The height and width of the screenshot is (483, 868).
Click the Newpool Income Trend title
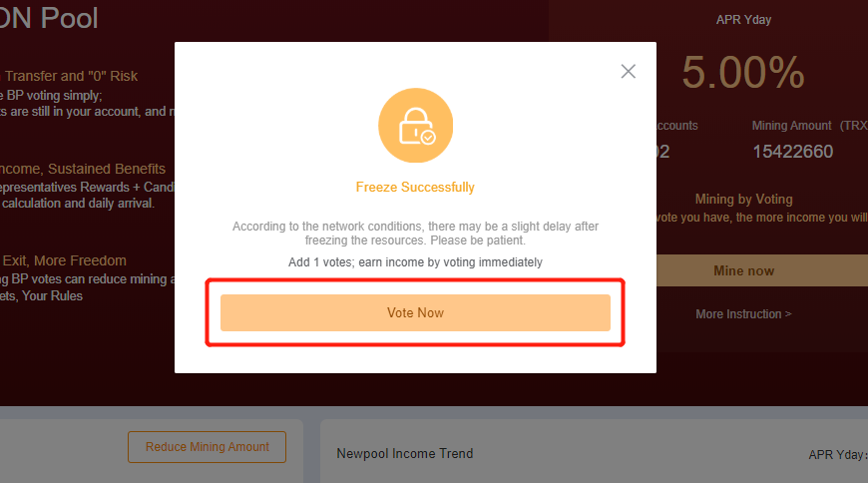coord(405,454)
